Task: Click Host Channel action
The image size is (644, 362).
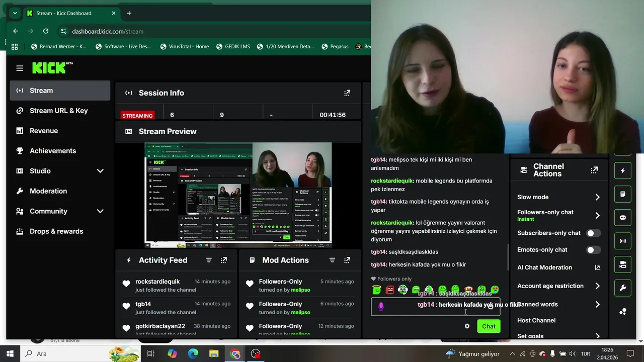Action: 536,320
